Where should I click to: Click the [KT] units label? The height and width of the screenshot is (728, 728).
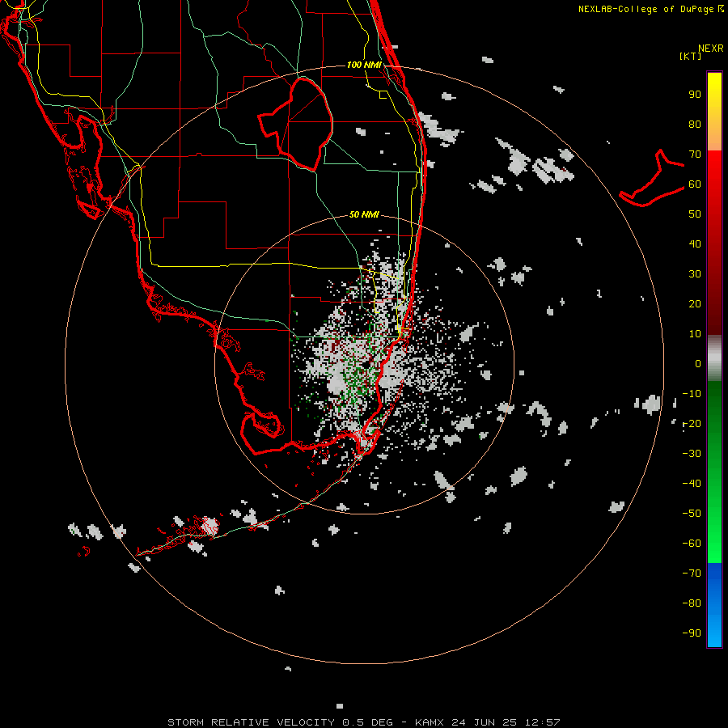[691, 56]
